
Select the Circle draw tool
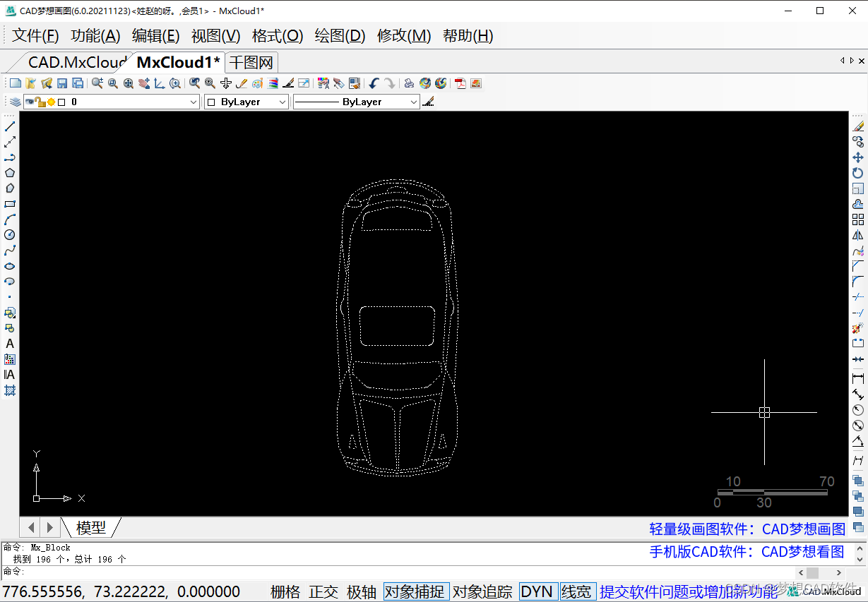point(10,235)
